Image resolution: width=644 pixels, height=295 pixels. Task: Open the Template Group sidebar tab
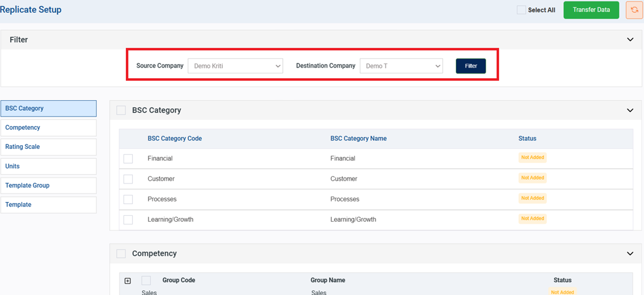[x=49, y=186]
